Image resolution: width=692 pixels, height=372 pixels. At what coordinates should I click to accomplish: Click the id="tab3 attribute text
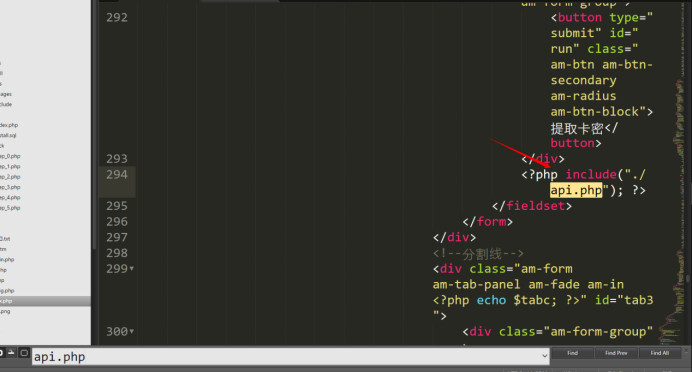(x=624, y=300)
